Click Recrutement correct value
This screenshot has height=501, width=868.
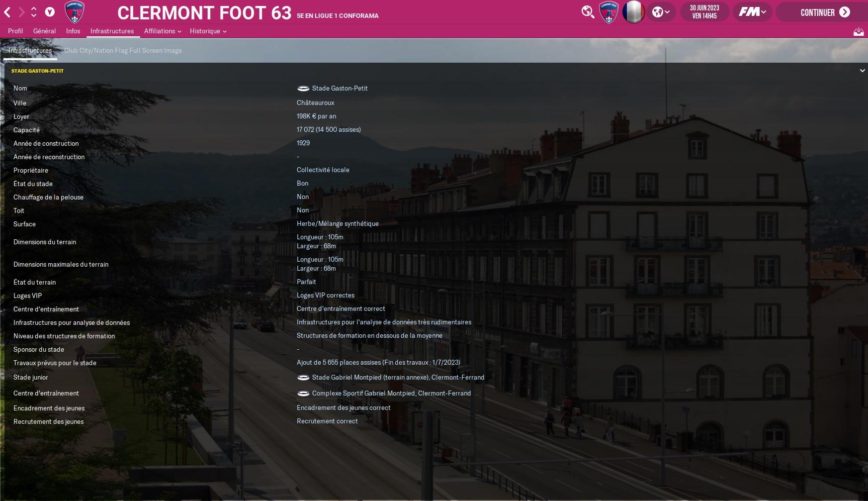click(x=327, y=421)
